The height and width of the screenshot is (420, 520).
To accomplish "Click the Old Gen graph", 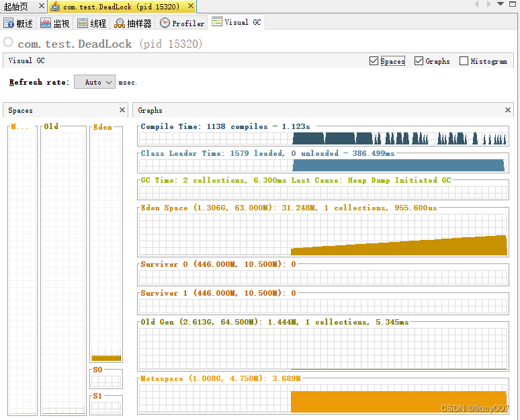I will pos(323,349).
